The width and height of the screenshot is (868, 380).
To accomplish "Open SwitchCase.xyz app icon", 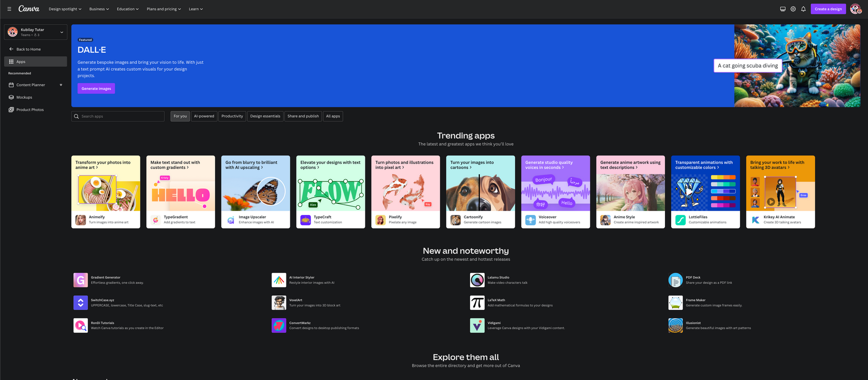I will point(80,303).
